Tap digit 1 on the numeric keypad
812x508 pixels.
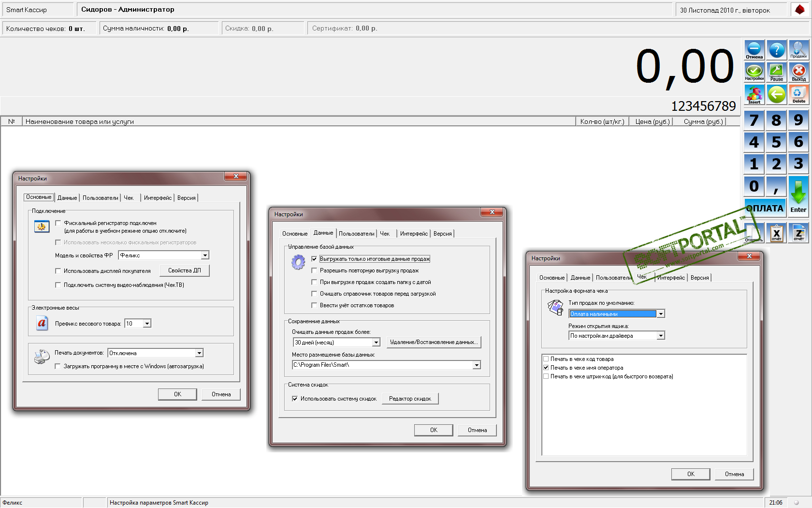click(754, 164)
